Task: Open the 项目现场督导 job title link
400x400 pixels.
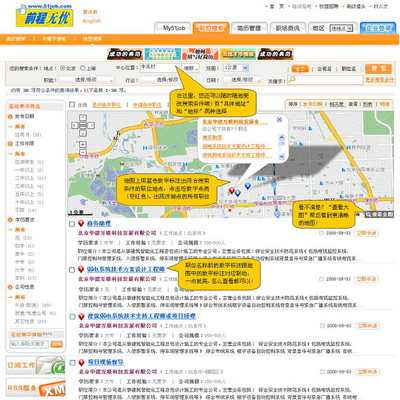Action: 105,362
